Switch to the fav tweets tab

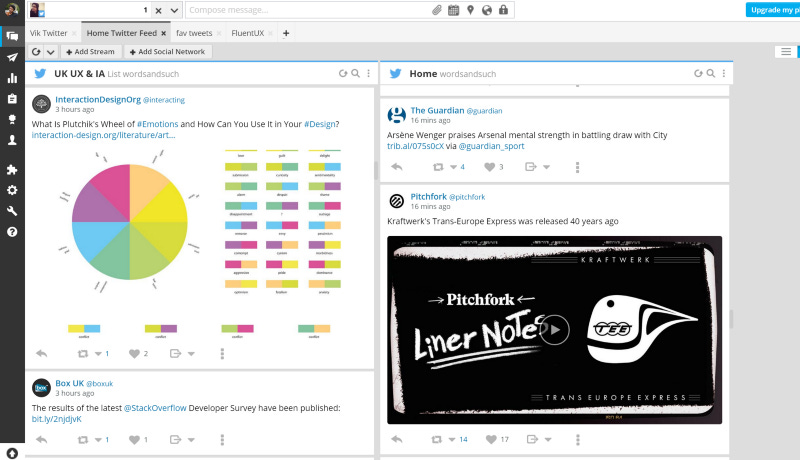(x=194, y=33)
